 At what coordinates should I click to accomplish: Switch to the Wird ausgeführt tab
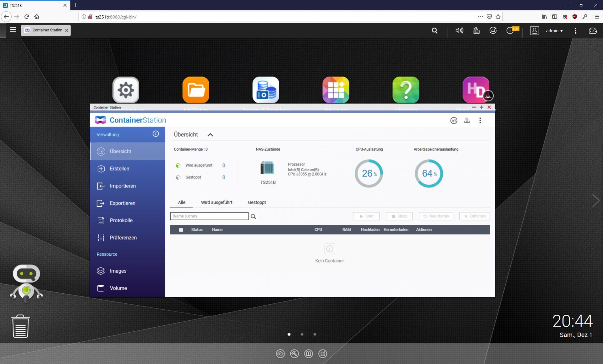coord(217,203)
